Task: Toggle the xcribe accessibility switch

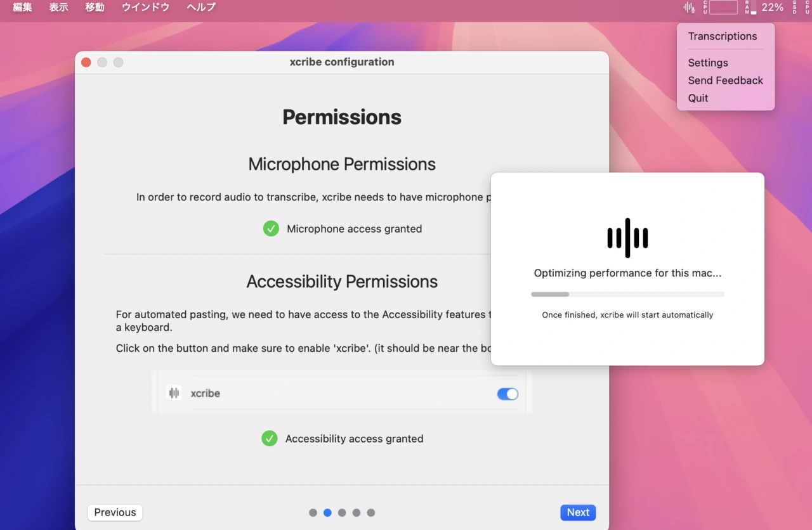Action: [507, 394]
